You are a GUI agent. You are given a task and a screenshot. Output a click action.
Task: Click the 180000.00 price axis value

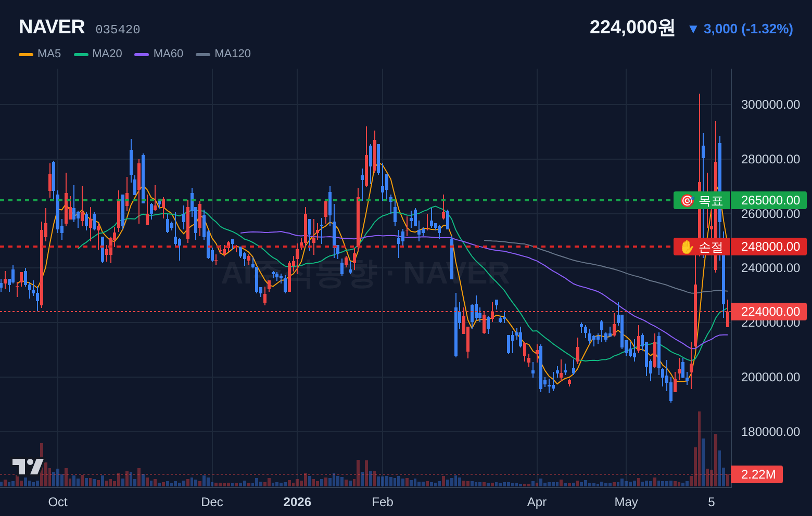point(770,432)
